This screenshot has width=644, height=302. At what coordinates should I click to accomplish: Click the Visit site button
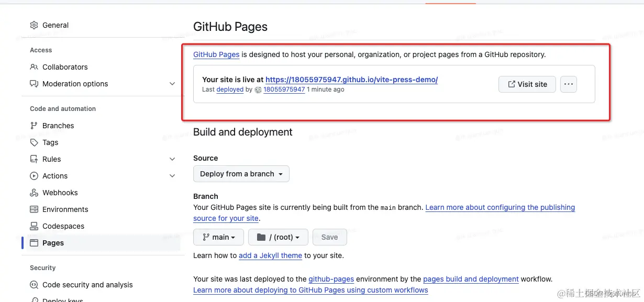(x=527, y=84)
